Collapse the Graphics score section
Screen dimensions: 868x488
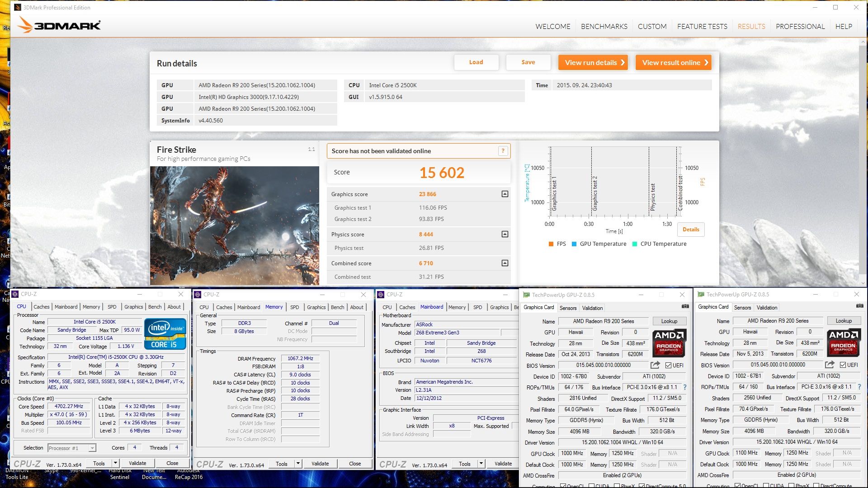point(505,194)
